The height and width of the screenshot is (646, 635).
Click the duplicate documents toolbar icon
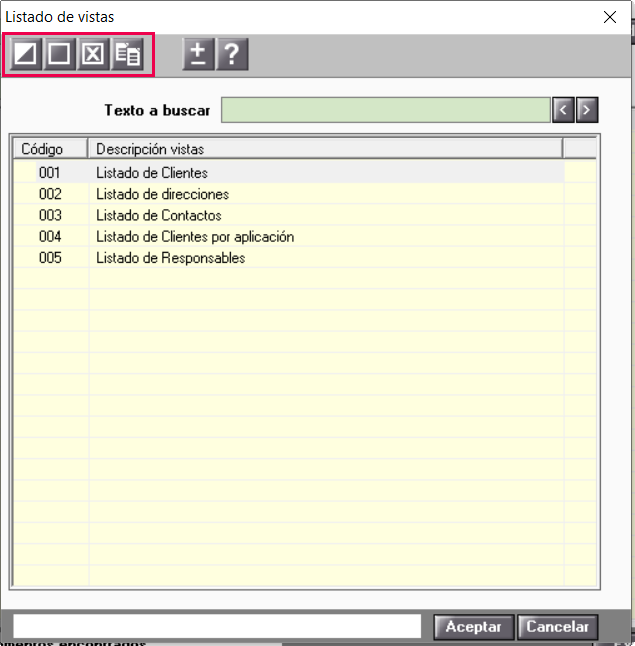(127, 54)
